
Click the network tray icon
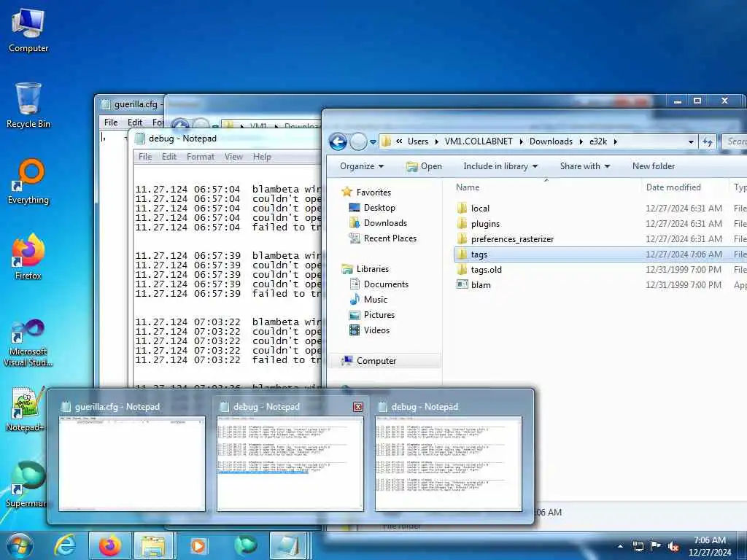(638, 546)
